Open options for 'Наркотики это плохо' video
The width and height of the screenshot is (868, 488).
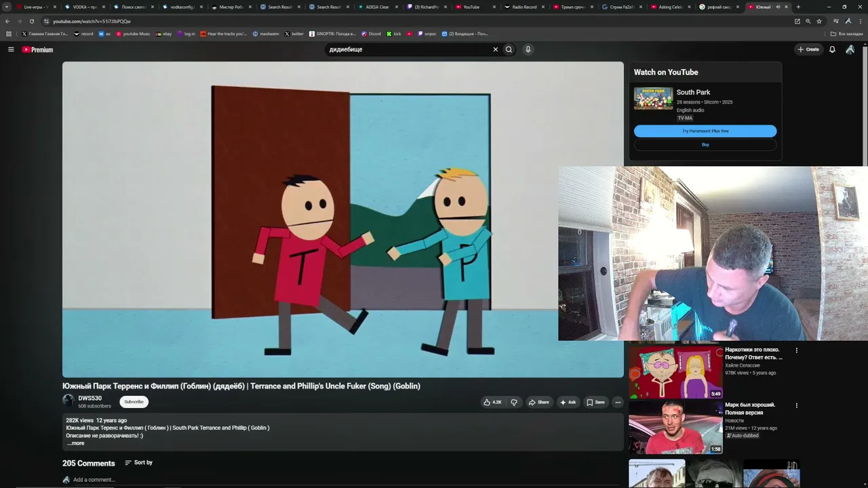[797, 350]
